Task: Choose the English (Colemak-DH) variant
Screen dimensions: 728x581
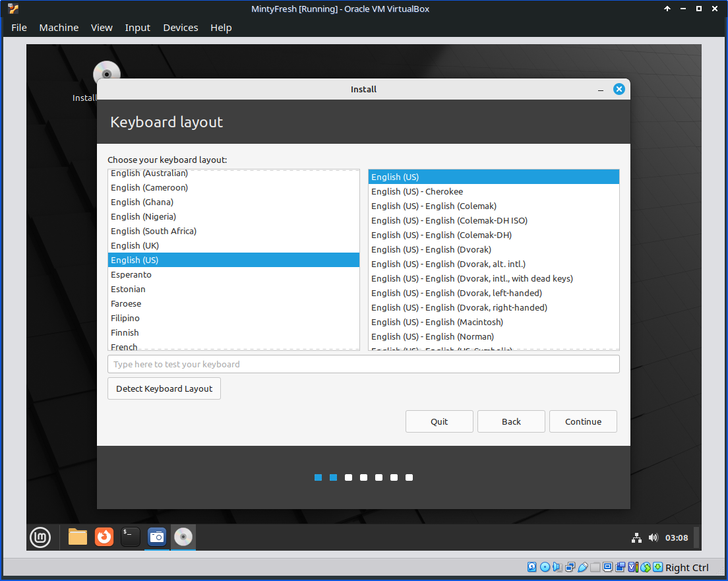Action: click(x=493, y=235)
